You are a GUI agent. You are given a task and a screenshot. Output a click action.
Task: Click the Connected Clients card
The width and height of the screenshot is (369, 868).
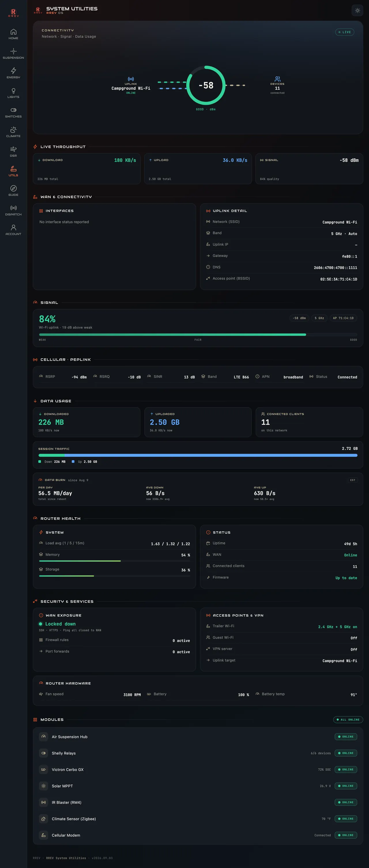tap(309, 422)
